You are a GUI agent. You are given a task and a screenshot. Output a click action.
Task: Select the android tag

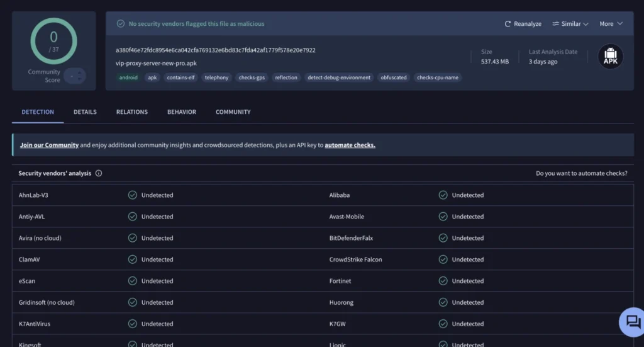pos(128,77)
